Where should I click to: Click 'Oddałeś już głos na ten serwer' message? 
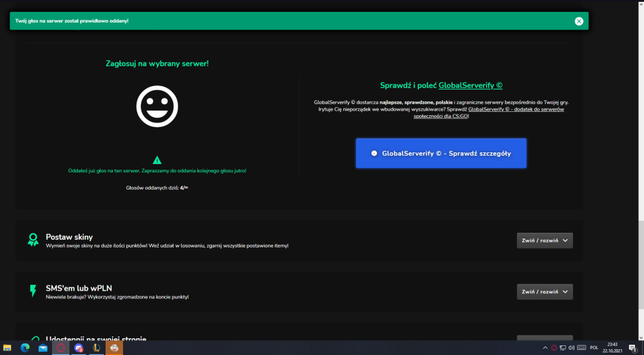(157, 170)
